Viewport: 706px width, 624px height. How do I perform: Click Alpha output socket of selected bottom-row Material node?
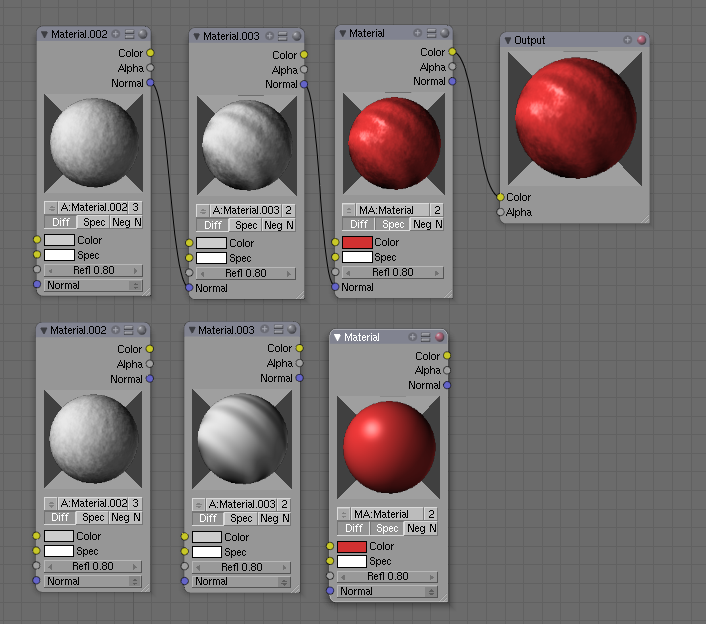(447, 370)
